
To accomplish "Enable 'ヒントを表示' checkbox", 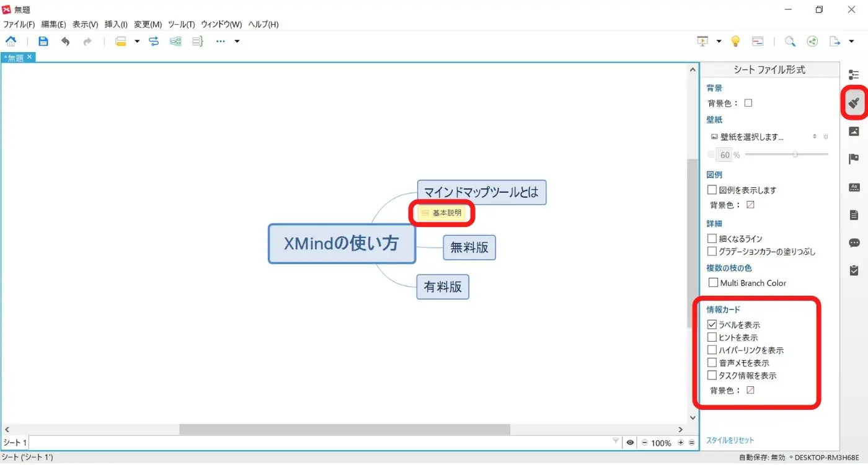I will tap(712, 337).
